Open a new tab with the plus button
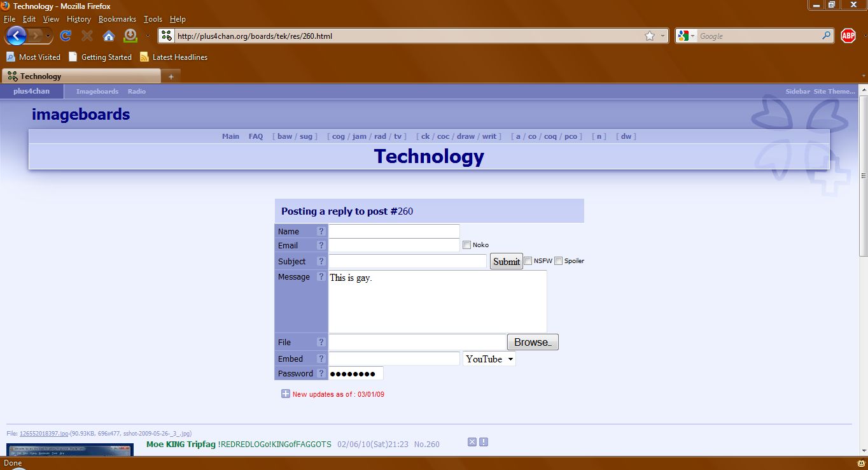Screen dimensions: 868x470 click(x=171, y=76)
